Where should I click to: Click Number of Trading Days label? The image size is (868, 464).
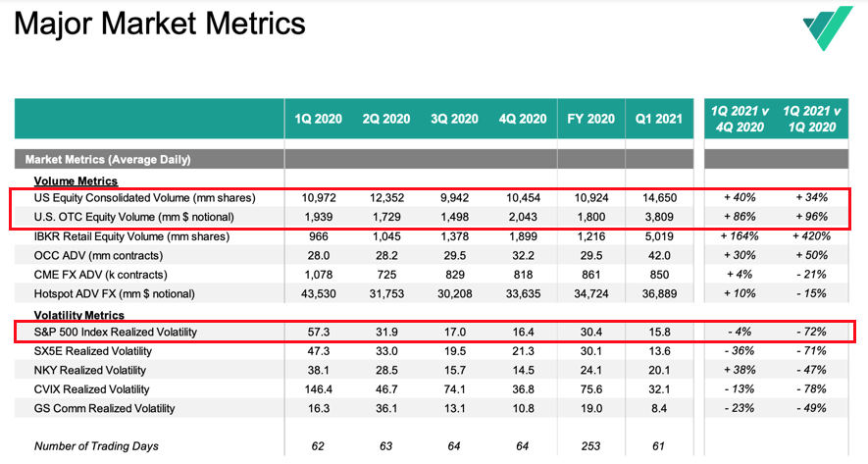pyautogui.click(x=96, y=446)
